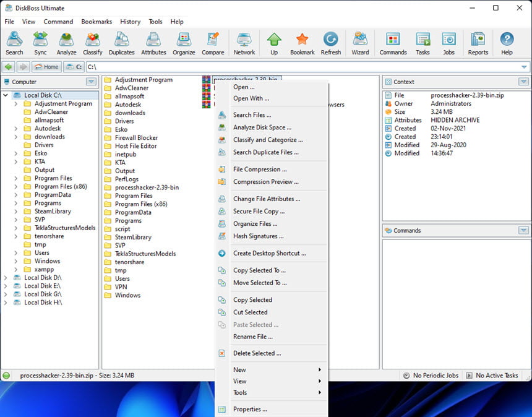
Task: Open the Reports toolbar item
Action: coord(478,43)
